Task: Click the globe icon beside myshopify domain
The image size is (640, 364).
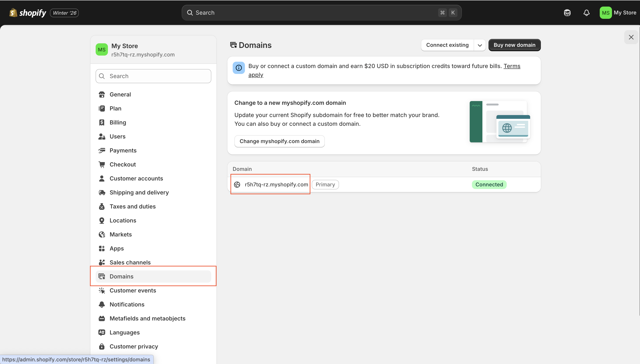Action: coord(237,184)
